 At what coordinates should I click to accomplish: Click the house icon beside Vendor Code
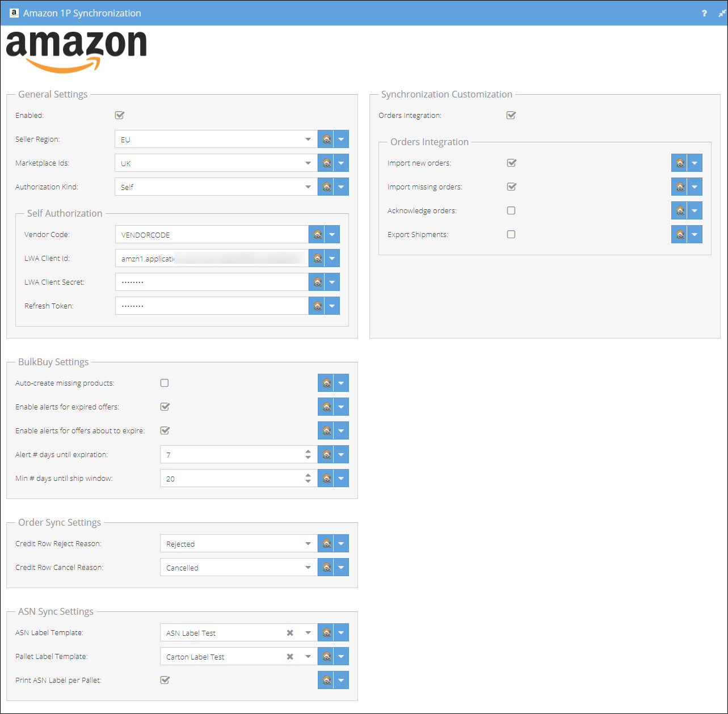coord(317,234)
